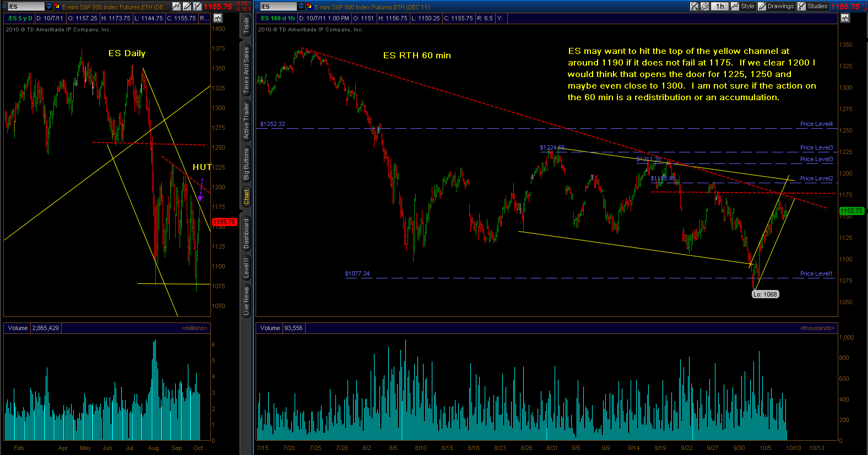Viewport: 868px width, 455px height.
Task: Open the Drawings menu on the hourly chart
Action: click(776, 6)
